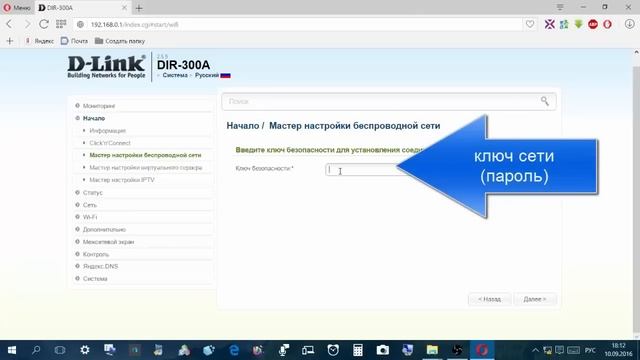
Task: Open the Создать папку bookmark folder
Action: pos(120,41)
